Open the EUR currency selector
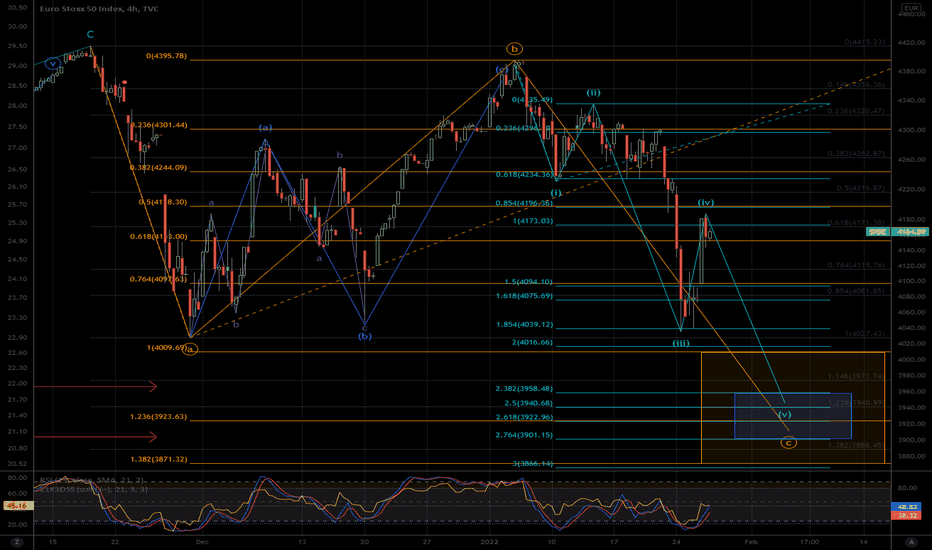The width and height of the screenshot is (932, 550). click(911, 8)
